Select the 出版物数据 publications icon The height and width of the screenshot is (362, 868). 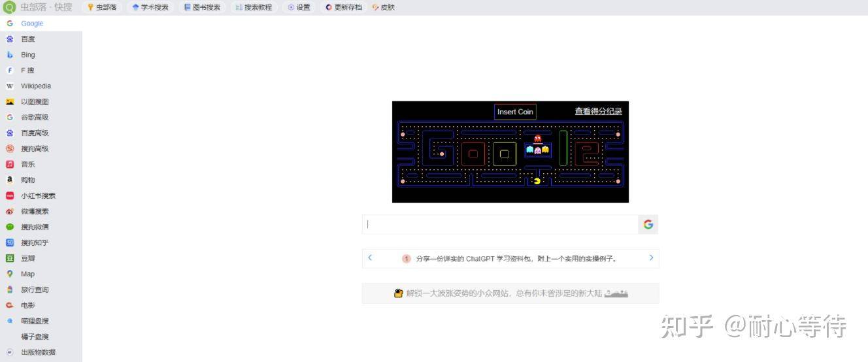(x=10, y=352)
